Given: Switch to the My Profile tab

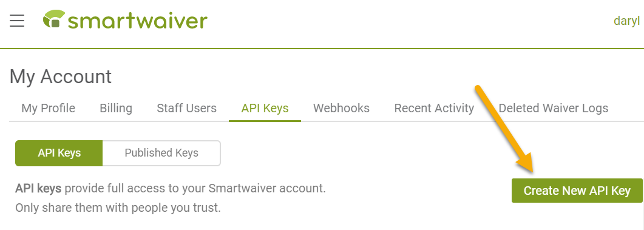Looking at the screenshot, I should coord(49,109).
